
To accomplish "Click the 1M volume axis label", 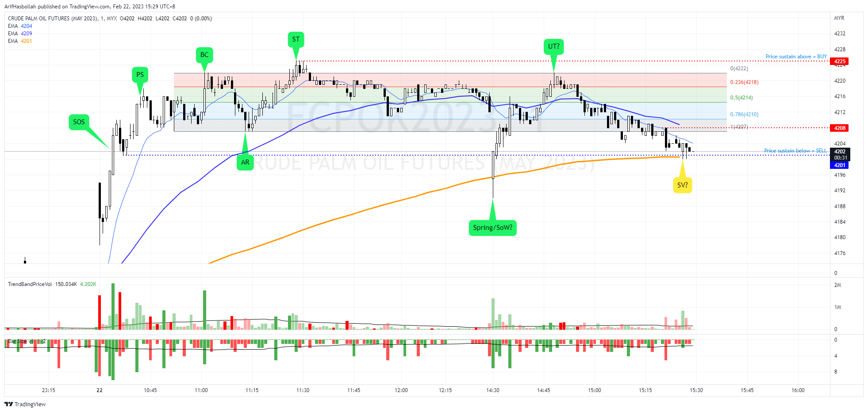I will [x=837, y=307].
